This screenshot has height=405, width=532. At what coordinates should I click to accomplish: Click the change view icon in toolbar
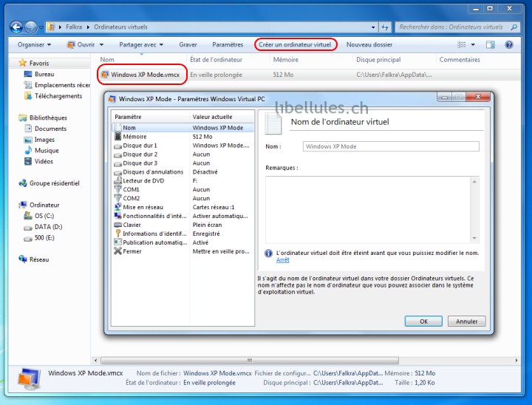click(x=461, y=44)
